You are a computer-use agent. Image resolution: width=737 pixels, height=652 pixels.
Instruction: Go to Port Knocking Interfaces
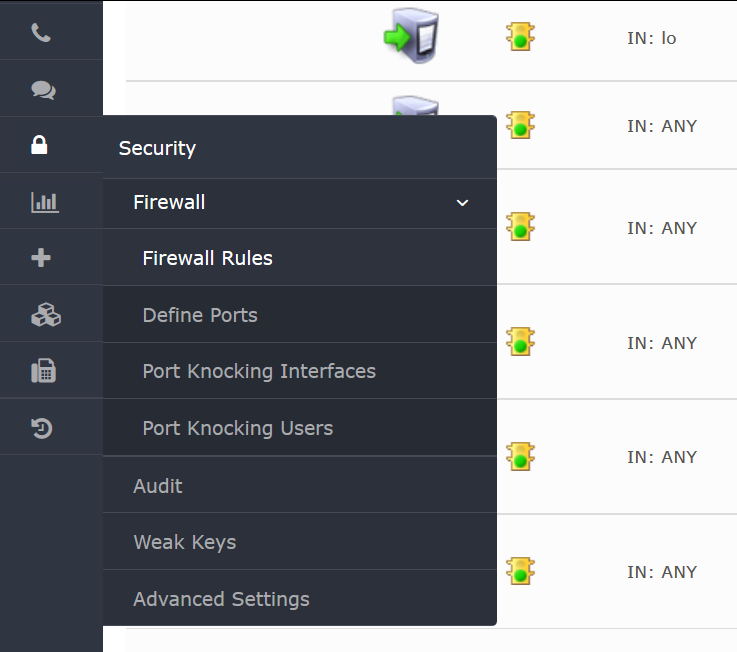click(300, 371)
